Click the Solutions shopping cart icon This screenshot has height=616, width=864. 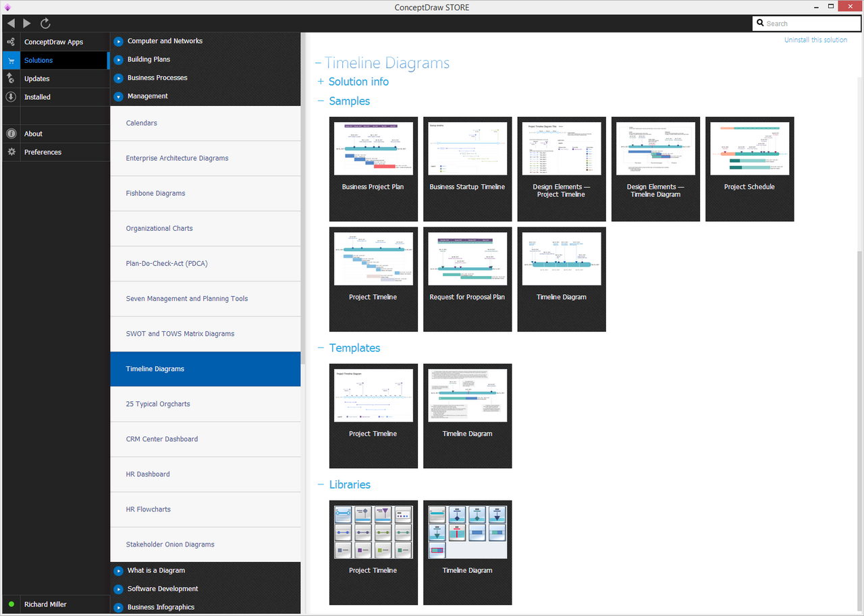point(11,60)
